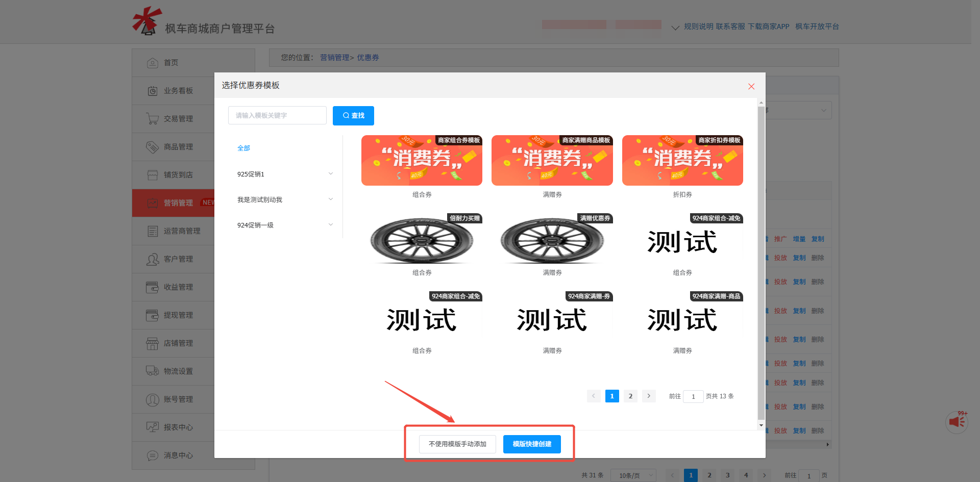The width and height of the screenshot is (980, 482).
Task: Expand the 925促销1 category
Action: tap(284, 174)
